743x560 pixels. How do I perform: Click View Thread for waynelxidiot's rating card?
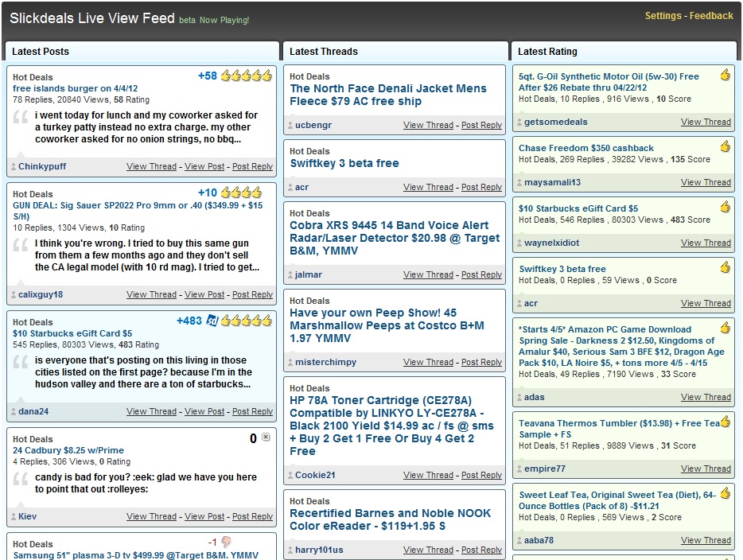(x=706, y=243)
